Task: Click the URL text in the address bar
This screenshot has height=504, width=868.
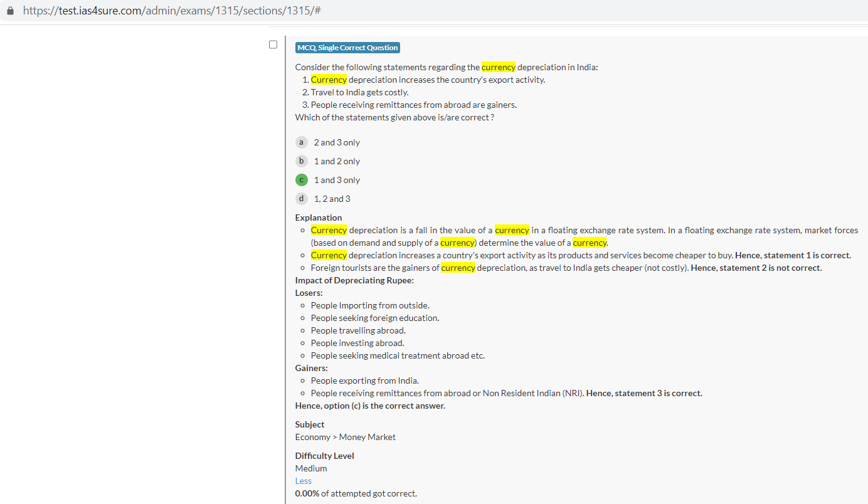Action: pyautogui.click(x=172, y=11)
